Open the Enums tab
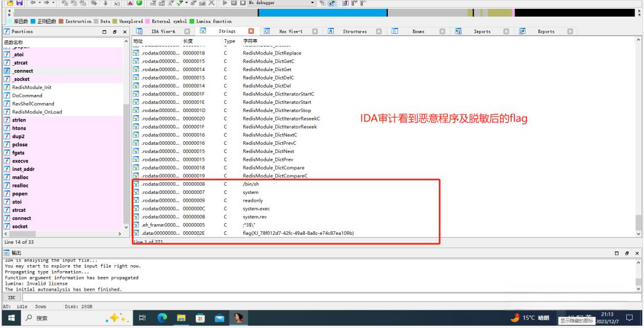 418,31
